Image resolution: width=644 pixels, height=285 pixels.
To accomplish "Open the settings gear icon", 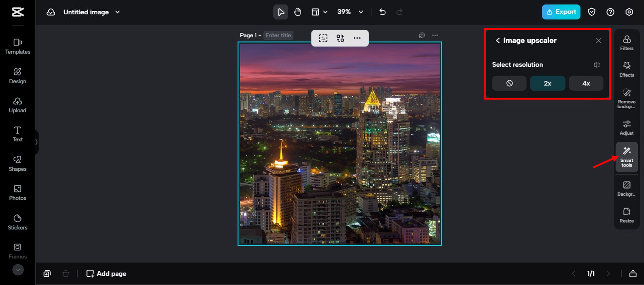I will [x=629, y=12].
